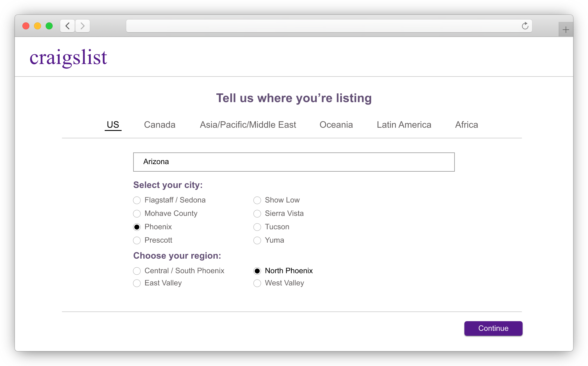Switch to the Canada tab
588x366 pixels.
point(160,125)
